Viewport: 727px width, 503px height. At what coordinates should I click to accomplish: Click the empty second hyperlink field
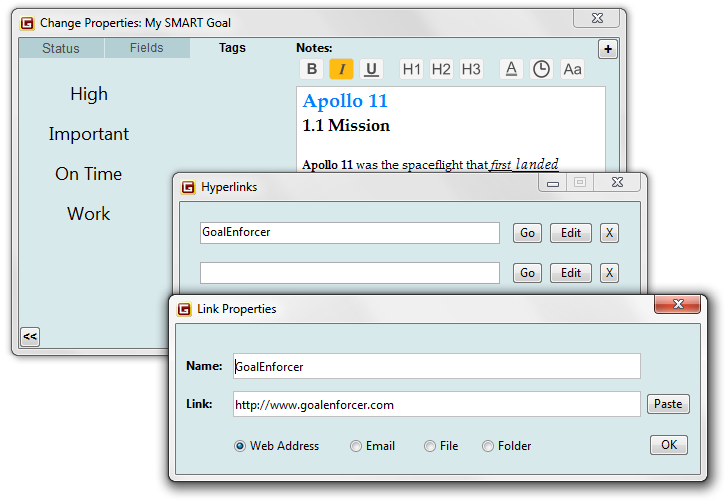350,273
